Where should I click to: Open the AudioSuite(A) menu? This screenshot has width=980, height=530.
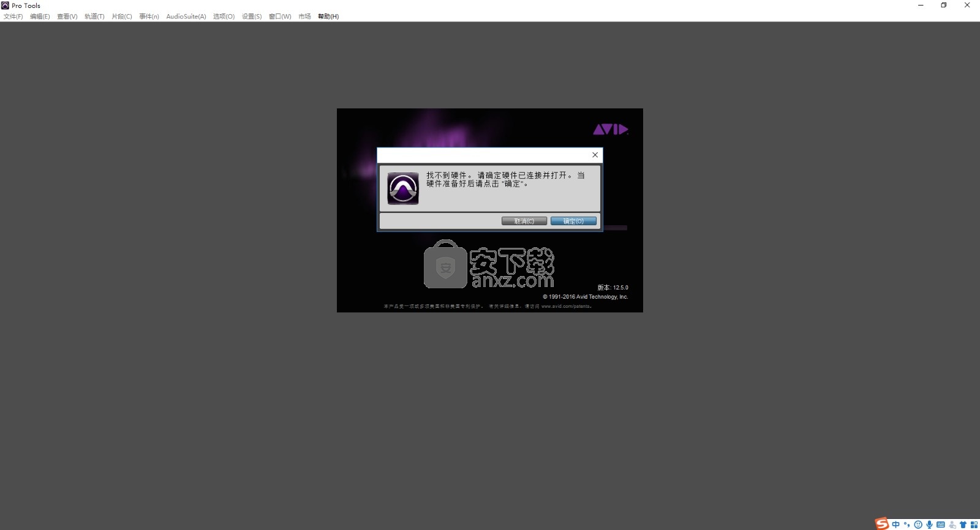(x=186, y=17)
